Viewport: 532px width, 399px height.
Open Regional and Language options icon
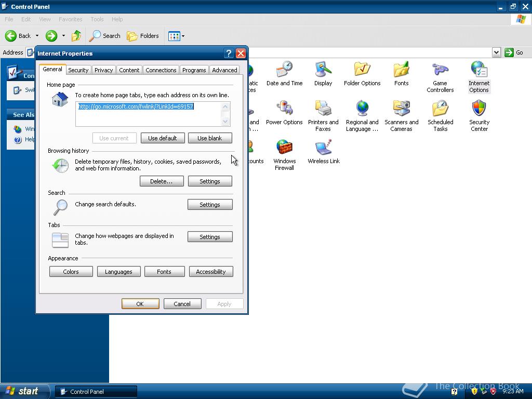[x=362, y=116]
